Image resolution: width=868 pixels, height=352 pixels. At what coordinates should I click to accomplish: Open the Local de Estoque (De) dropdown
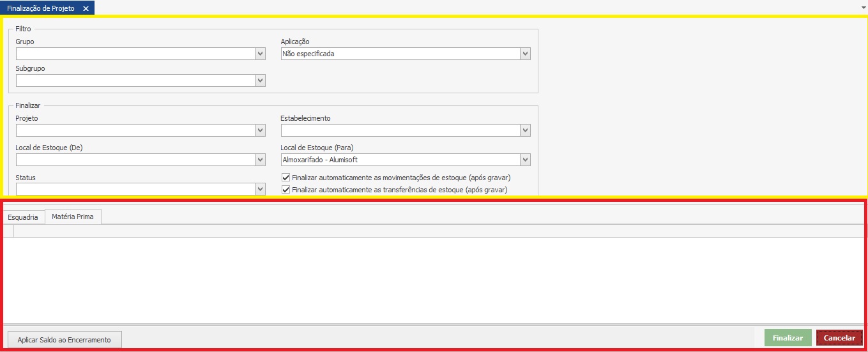(x=260, y=160)
